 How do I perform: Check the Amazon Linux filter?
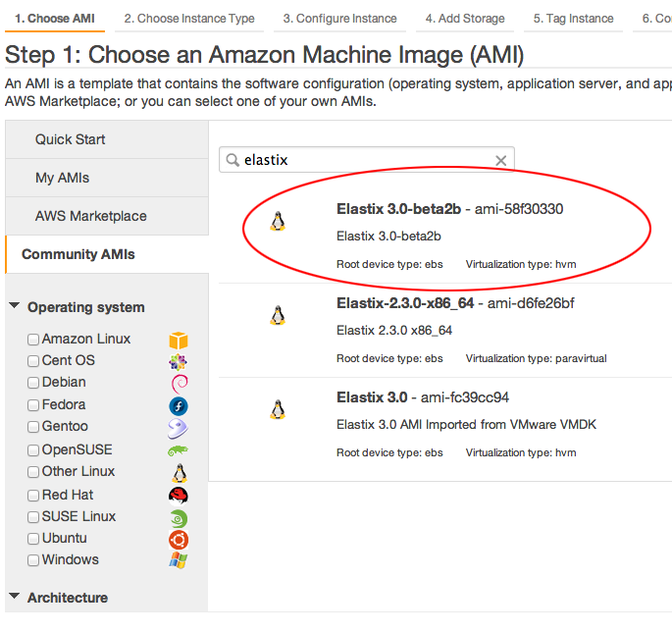pos(33,340)
